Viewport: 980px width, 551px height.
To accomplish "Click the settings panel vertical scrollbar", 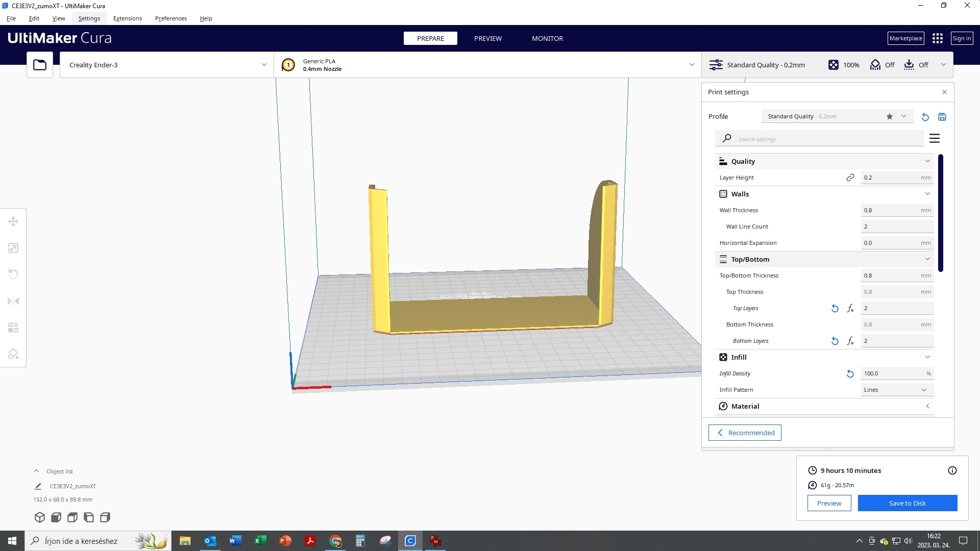I will coord(941,213).
